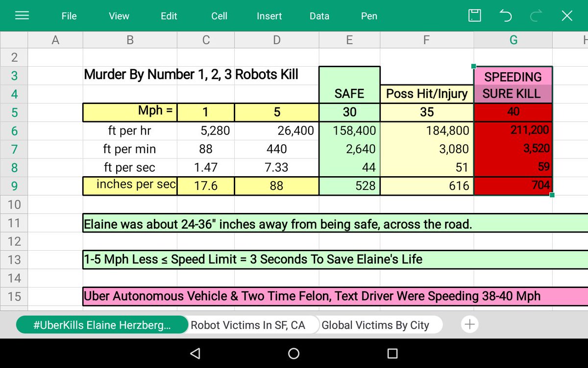
Task: Click the cell showing 616
Action: [x=427, y=186]
